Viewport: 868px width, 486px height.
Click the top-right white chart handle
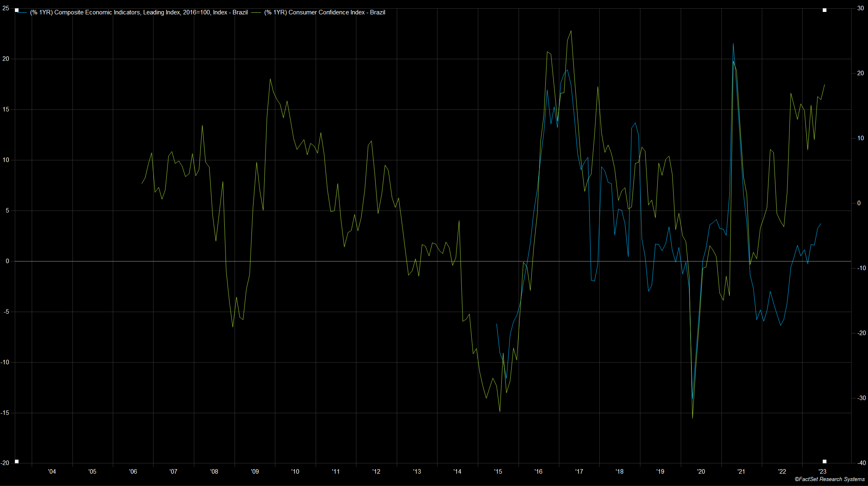point(824,10)
